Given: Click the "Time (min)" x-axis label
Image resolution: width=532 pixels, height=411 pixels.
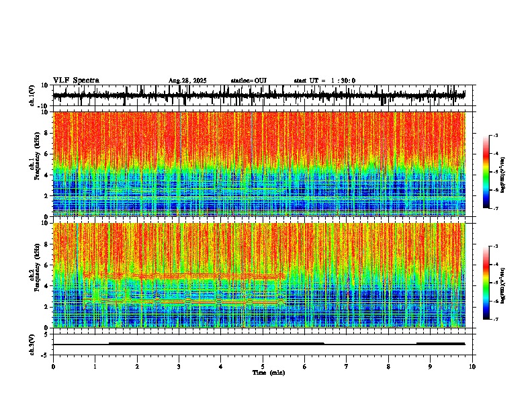Looking at the screenshot, I should (x=269, y=373).
